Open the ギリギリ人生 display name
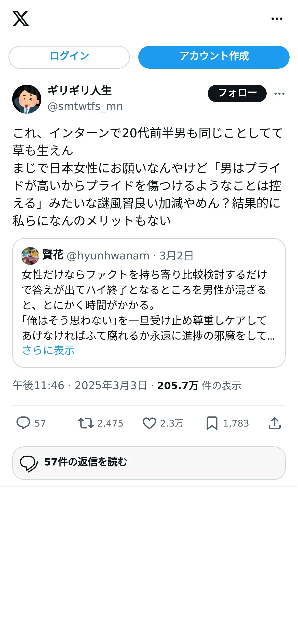Viewport: 298px width, 644px height. (x=80, y=91)
